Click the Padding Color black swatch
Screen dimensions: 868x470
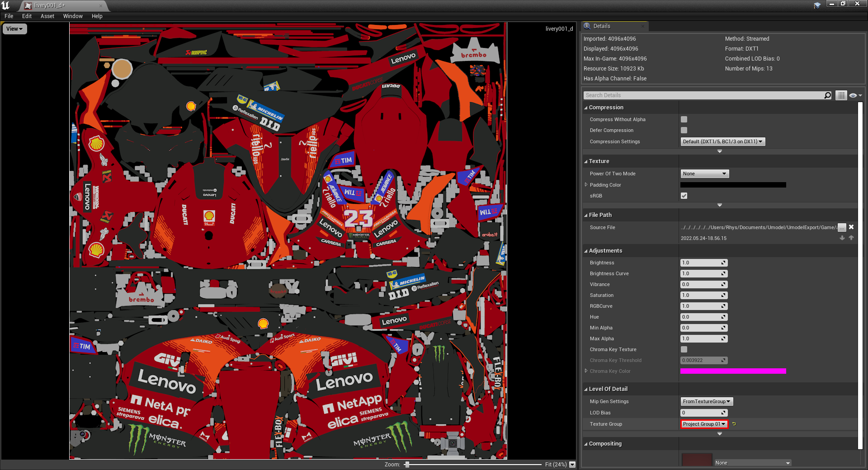pyautogui.click(x=733, y=185)
